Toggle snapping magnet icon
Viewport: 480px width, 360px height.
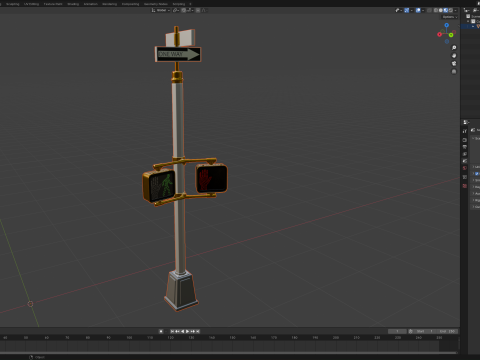pos(184,10)
